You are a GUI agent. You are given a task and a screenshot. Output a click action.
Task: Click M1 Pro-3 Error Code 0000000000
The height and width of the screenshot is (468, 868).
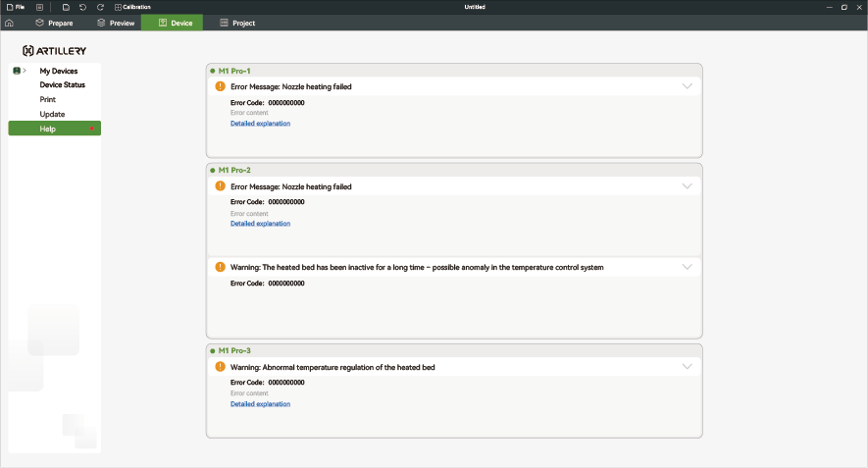pos(268,383)
